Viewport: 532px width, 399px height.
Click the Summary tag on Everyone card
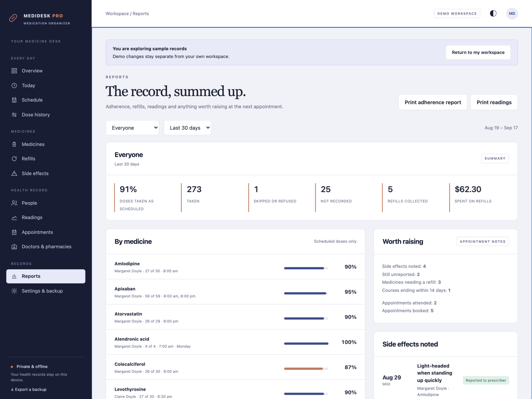[495, 158]
